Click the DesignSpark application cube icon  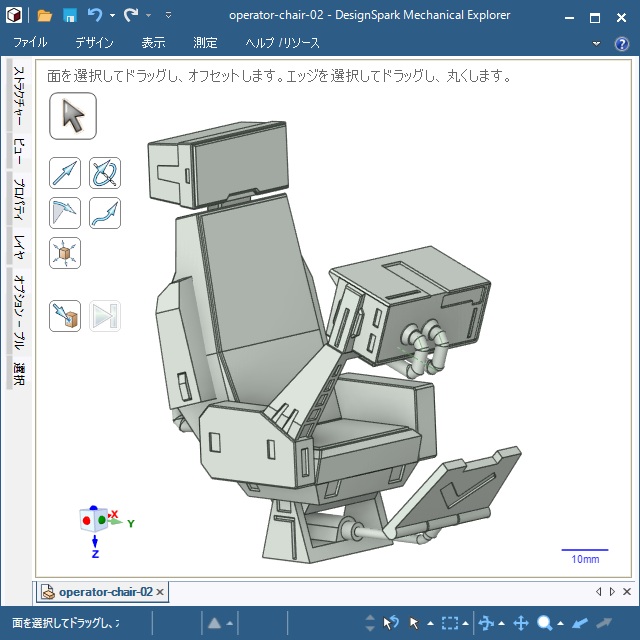tap(14, 16)
